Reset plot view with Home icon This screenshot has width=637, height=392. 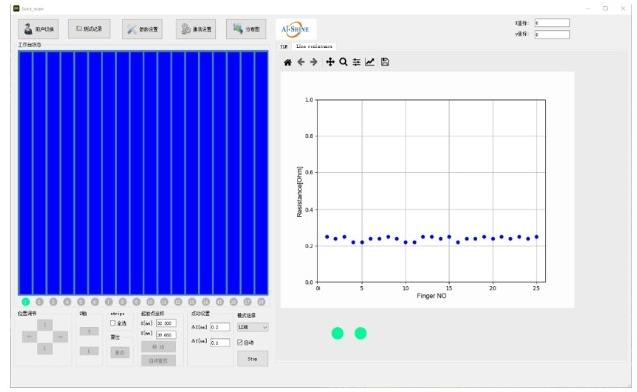(288, 62)
